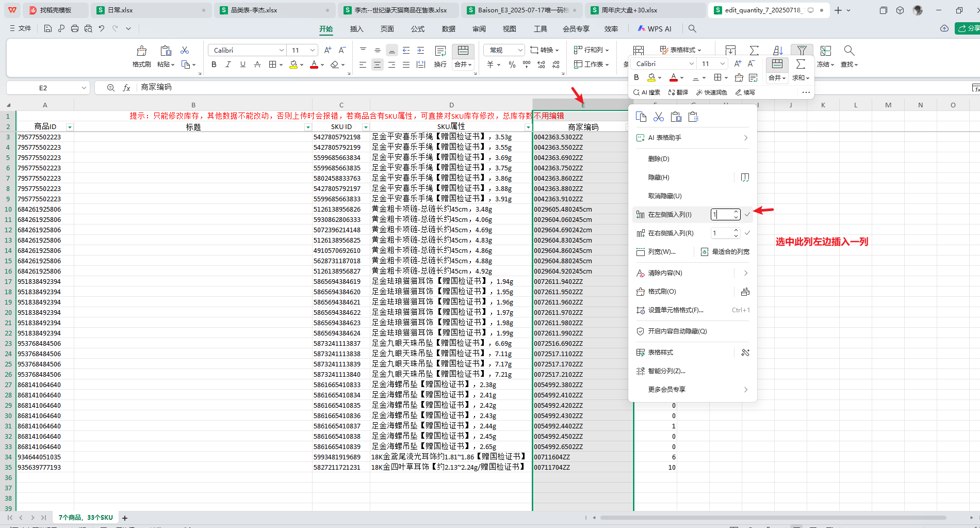980x528 pixels.
Task: Click the AI 搜索 button in mini toolbar
Action: (x=647, y=92)
